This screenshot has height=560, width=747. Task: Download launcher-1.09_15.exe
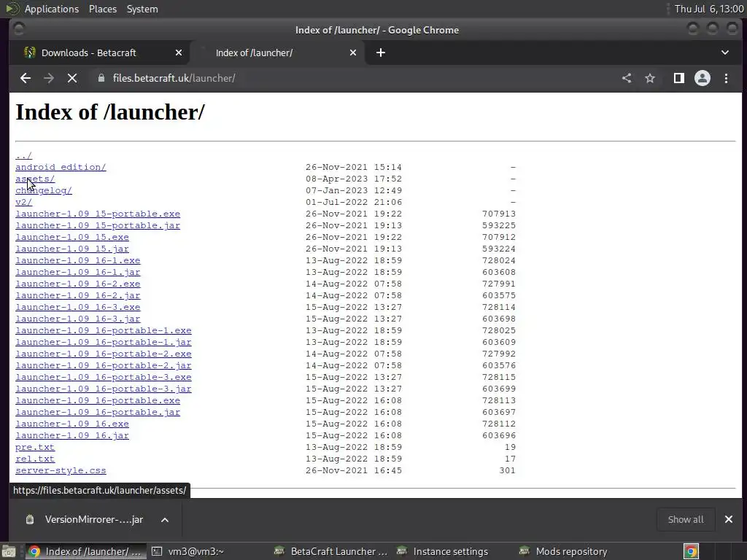(x=72, y=237)
